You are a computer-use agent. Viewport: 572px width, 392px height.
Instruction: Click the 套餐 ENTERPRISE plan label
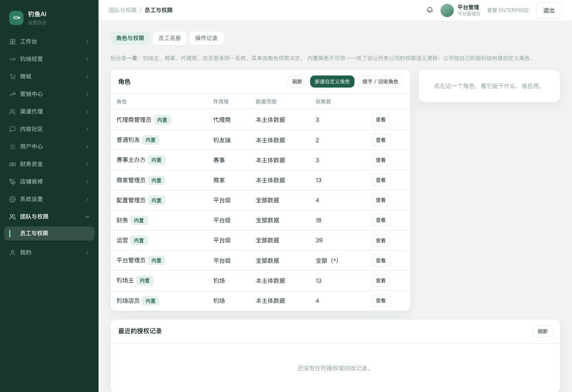508,10
